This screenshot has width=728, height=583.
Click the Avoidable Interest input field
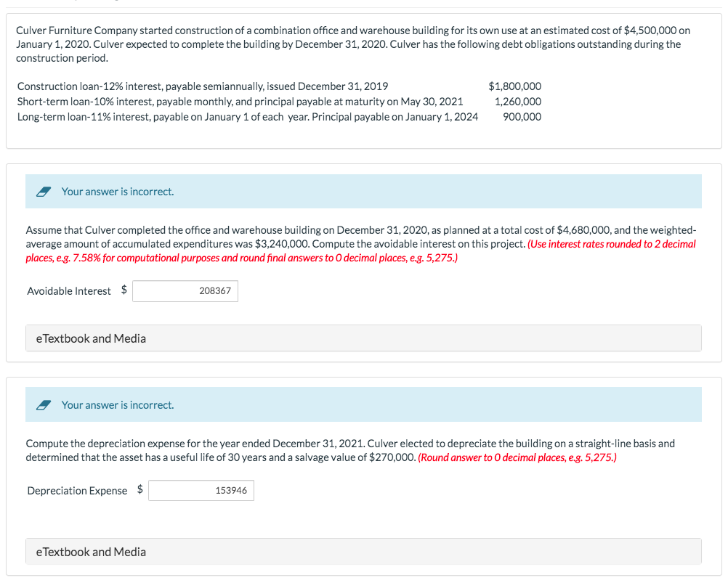click(185, 291)
